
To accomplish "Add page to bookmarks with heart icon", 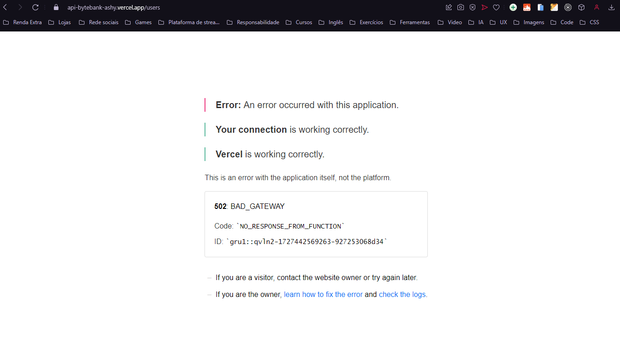I will pyautogui.click(x=496, y=7).
